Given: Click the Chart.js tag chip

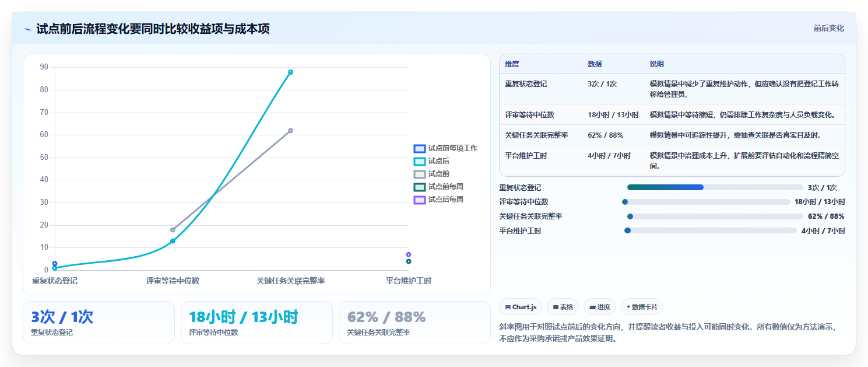Looking at the screenshot, I should tap(521, 307).
